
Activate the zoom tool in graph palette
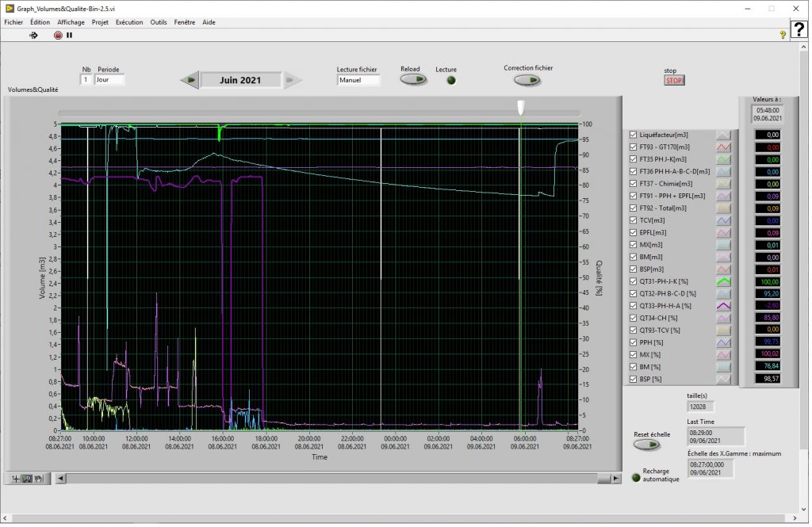click(x=26, y=478)
